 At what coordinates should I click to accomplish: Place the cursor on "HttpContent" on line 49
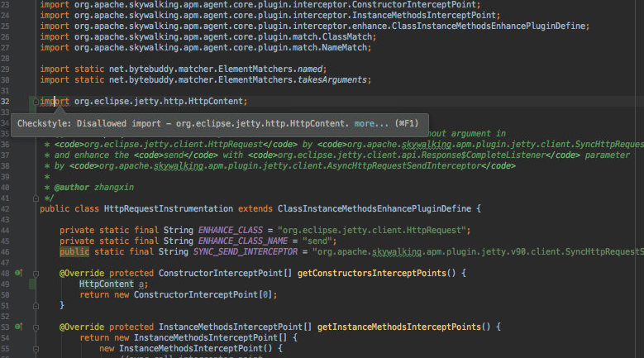tap(107, 284)
